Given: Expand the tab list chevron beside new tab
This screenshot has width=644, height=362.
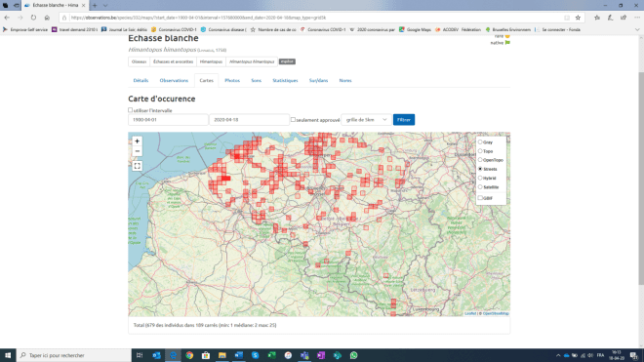Looking at the screenshot, I should pos(105,5).
